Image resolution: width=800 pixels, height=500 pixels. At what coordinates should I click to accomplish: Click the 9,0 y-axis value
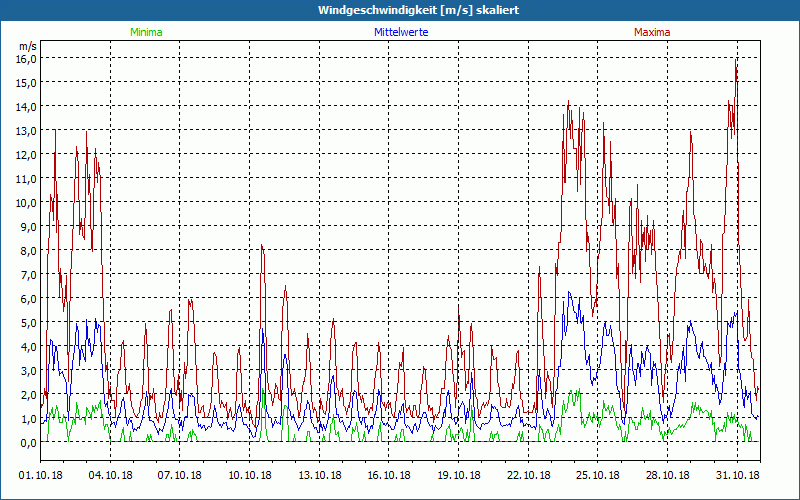tap(30, 226)
